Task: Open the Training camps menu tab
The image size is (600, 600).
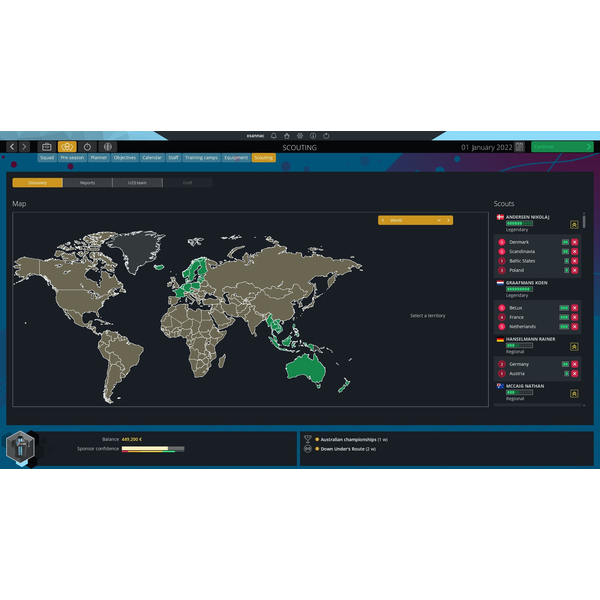Action: tap(201, 157)
